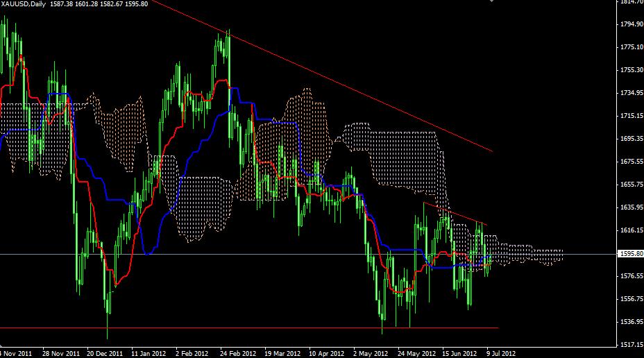Select the 1715.25 price axis value

click(x=632, y=116)
